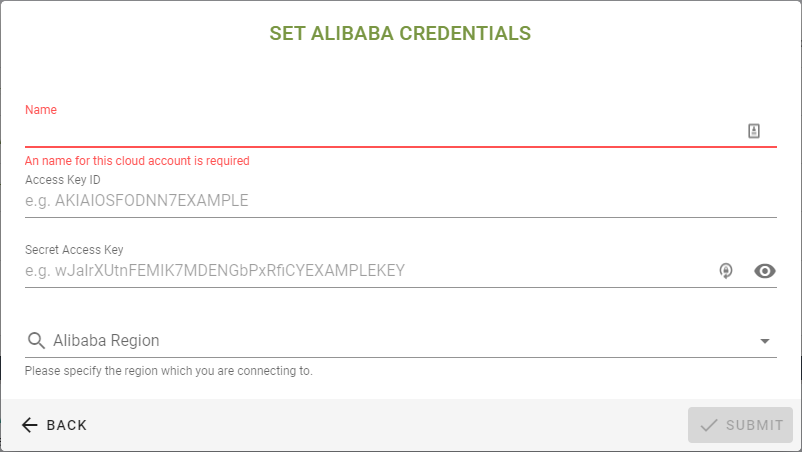Click the red name-required error message
The height and width of the screenshot is (452, 802).
pyautogui.click(x=137, y=161)
